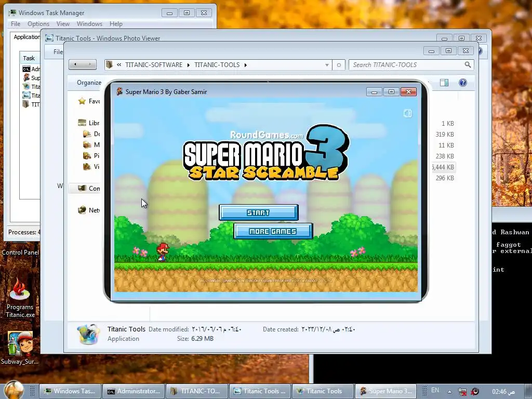Click the MORE GAMES button
The image size is (532, 399).
[273, 231]
